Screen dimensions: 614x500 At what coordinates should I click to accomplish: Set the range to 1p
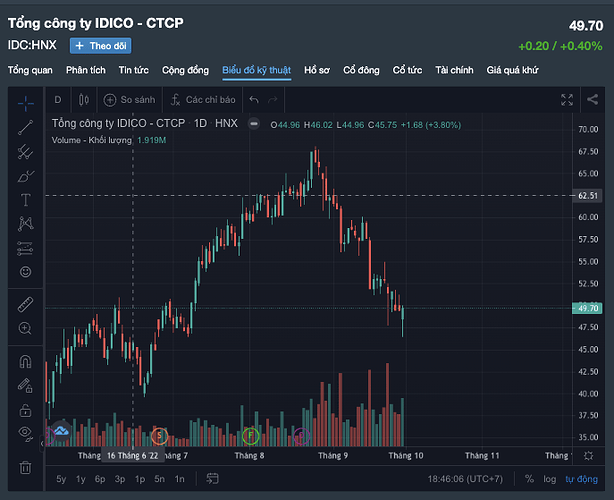tap(140, 479)
